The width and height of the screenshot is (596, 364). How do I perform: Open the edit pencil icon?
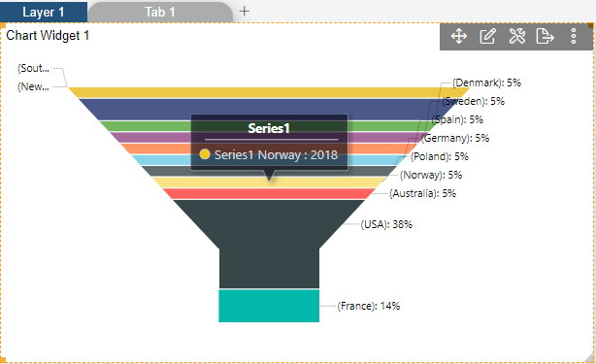487,37
